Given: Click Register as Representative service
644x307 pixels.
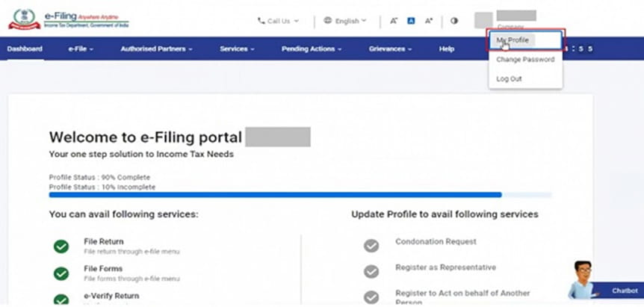Looking at the screenshot, I should [x=445, y=267].
